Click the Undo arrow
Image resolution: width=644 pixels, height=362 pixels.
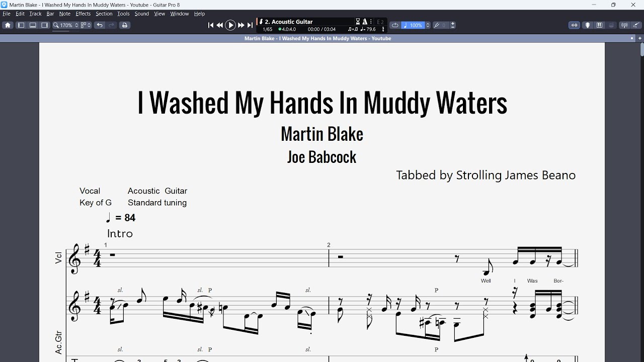100,25
